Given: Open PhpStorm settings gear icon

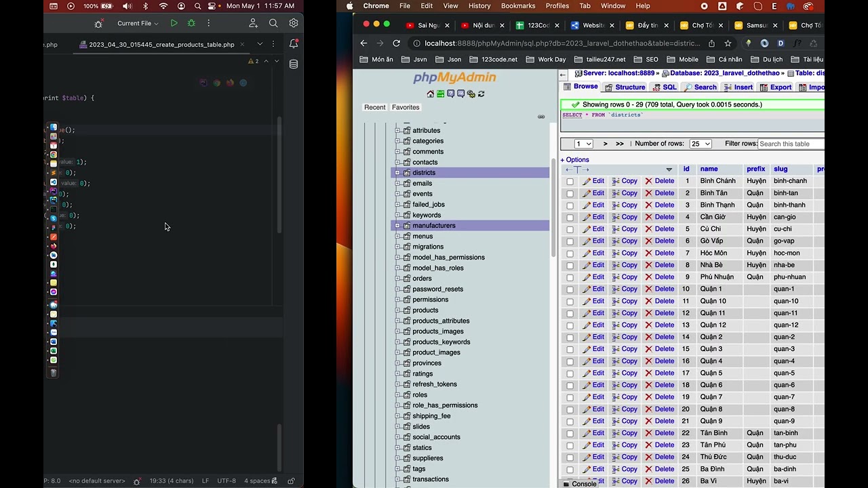Looking at the screenshot, I should (x=294, y=23).
